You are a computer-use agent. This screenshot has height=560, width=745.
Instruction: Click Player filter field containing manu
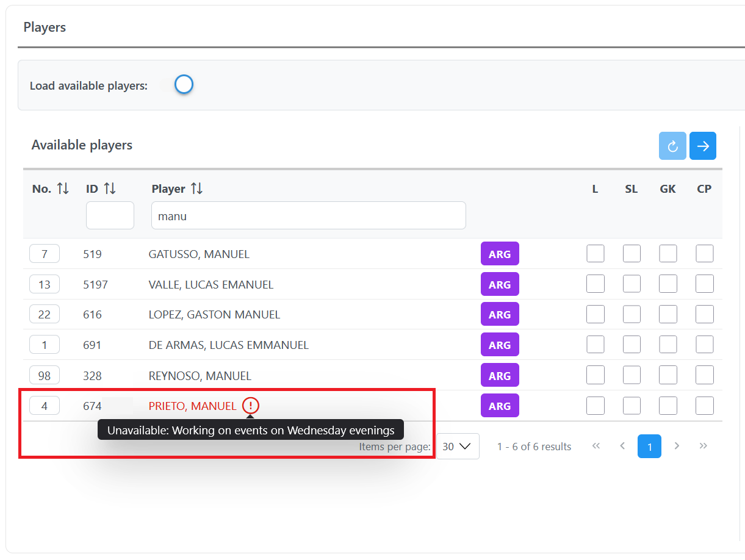point(308,215)
